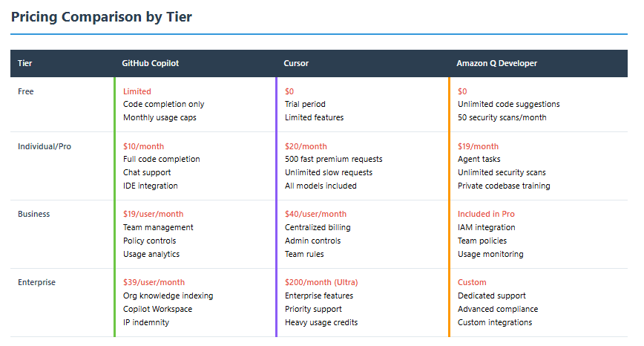Click the $39/user/month Enterprise price
The width and height of the screenshot is (644, 346).
click(154, 282)
